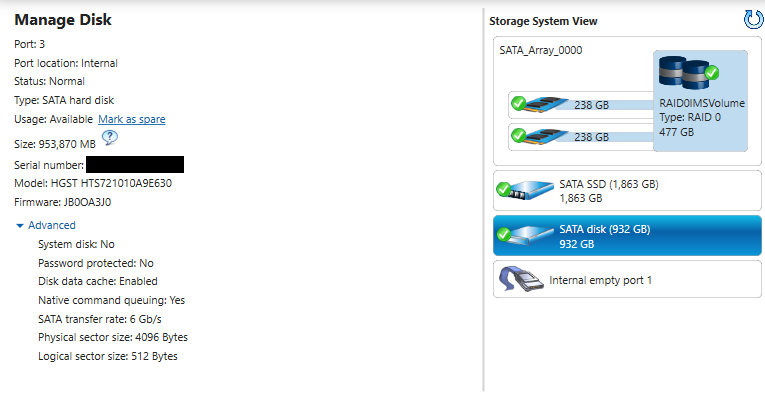
Task: Select the SATA SSD (1,863 GB) entry
Action: [627, 191]
